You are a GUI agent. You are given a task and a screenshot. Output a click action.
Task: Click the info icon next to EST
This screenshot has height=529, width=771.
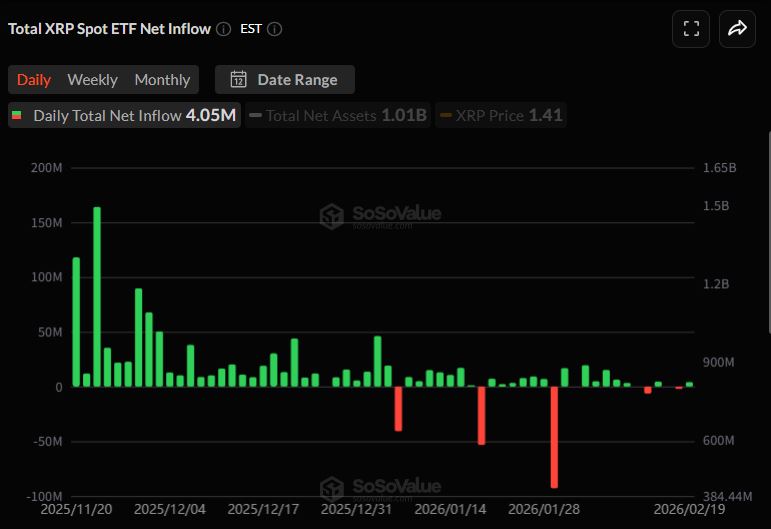click(275, 29)
